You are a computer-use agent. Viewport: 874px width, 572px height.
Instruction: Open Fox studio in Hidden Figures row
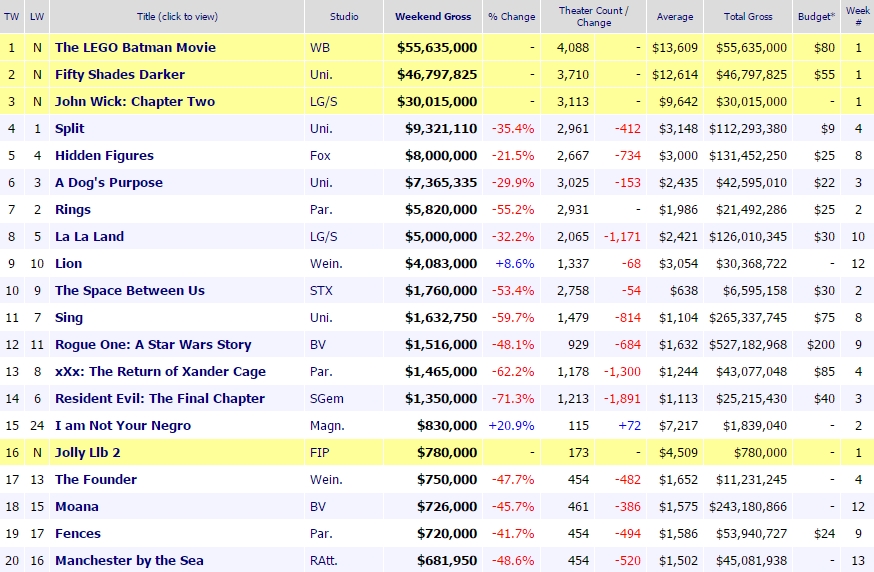click(x=320, y=156)
